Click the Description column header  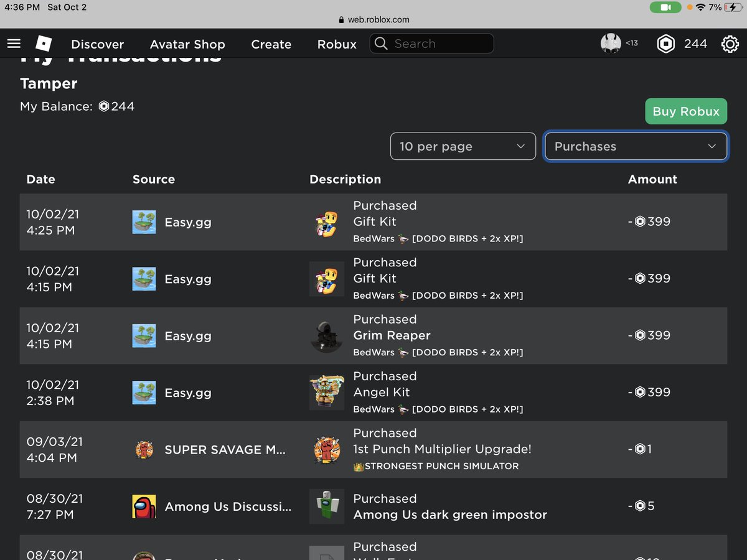tap(345, 179)
